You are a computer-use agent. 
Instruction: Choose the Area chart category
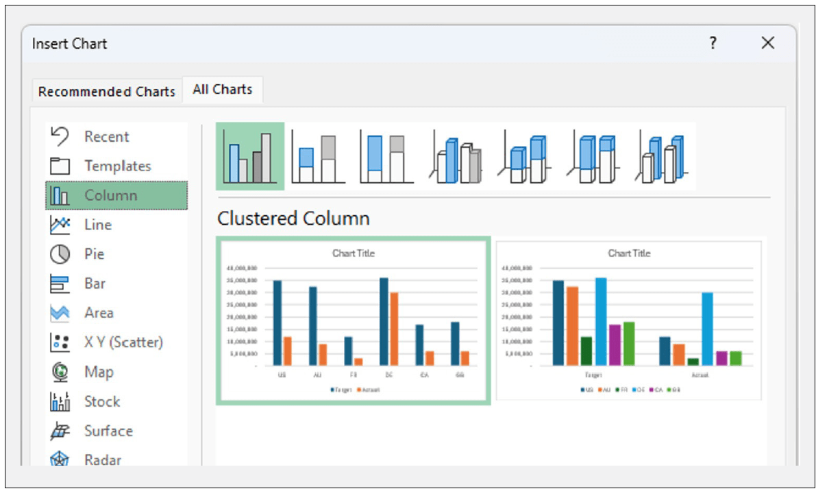[98, 312]
